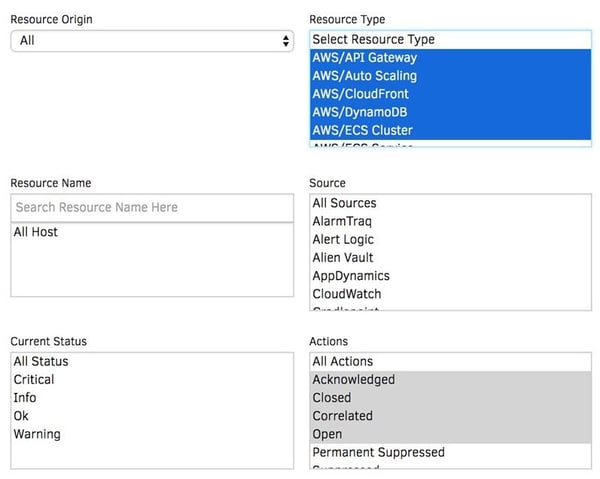
Task: Pick Alert Logic as source
Action: [450, 240]
